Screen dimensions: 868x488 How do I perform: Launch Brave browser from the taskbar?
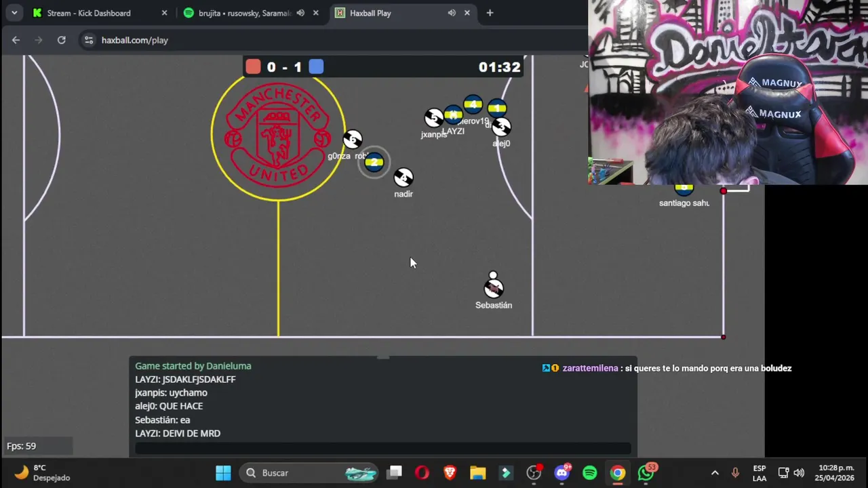450,473
